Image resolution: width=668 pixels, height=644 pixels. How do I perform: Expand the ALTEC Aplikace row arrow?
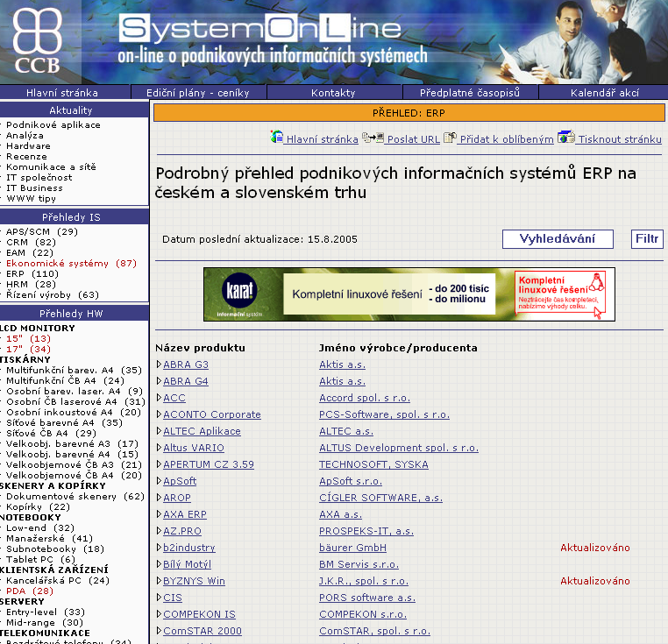point(159,430)
